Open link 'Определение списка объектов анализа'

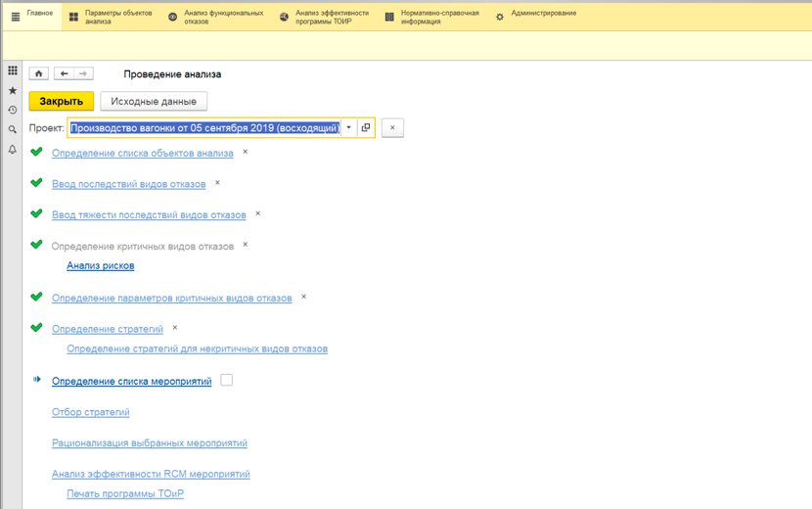143,154
